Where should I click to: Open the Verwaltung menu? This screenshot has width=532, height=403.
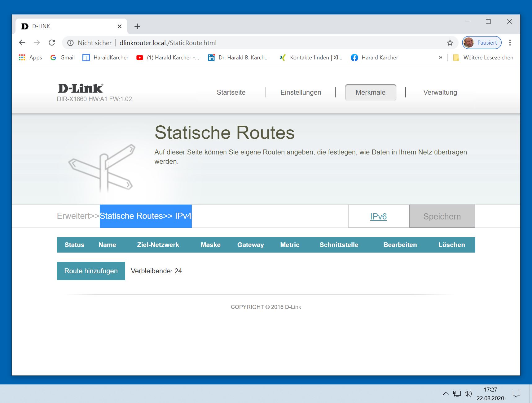tap(440, 92)
